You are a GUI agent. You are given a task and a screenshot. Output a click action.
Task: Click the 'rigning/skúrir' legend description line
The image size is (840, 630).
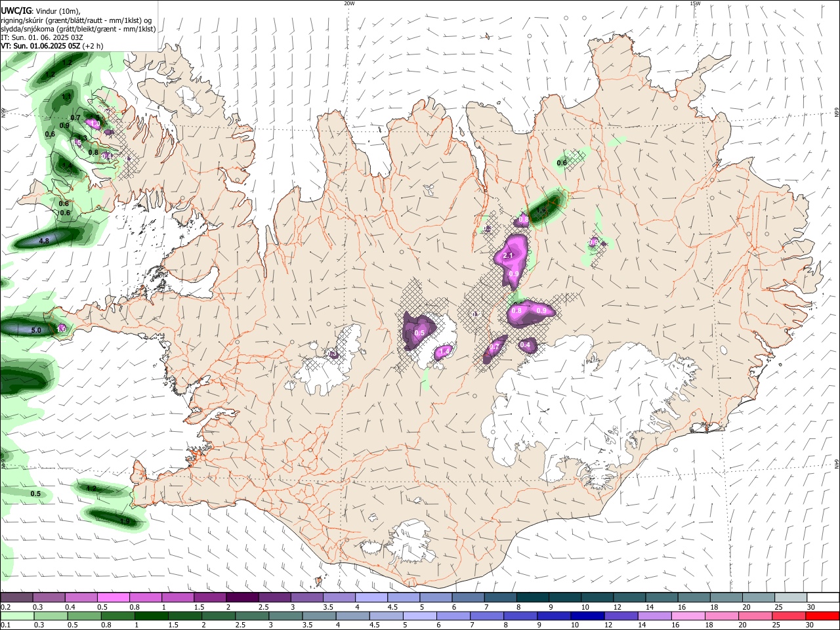[76, 20]
